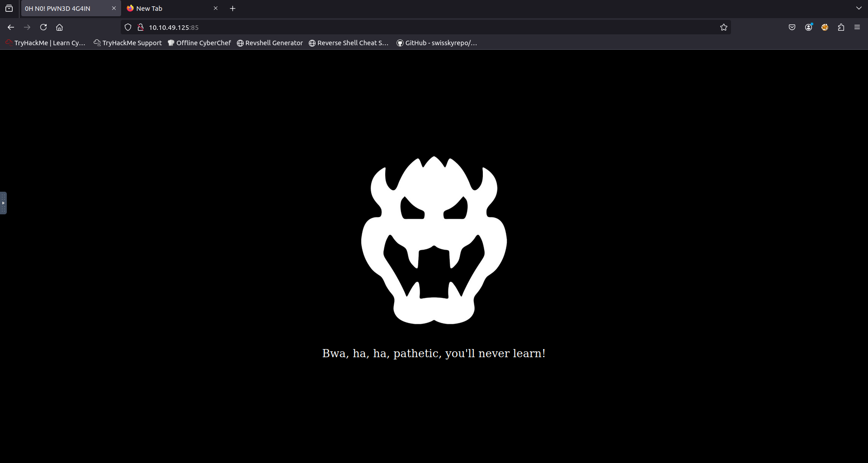
Task: Click the text "Bwa, ha, ha, pathetic, you'll never learn!"
Action: pyautogui.click(x=434, y=353)
